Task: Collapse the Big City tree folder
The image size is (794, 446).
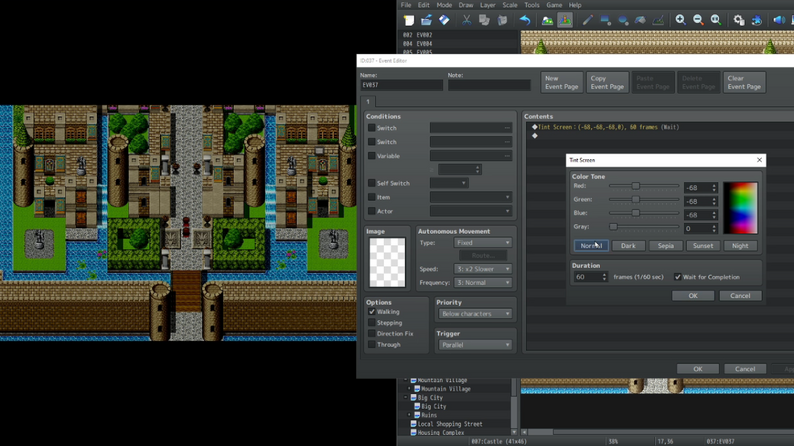Action: click(x=406, y=397)
